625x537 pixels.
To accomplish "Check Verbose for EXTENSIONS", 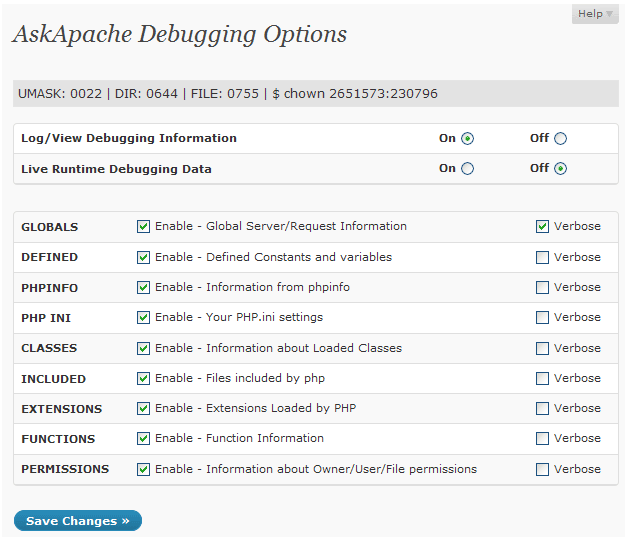I will click(x=542, y=409).
